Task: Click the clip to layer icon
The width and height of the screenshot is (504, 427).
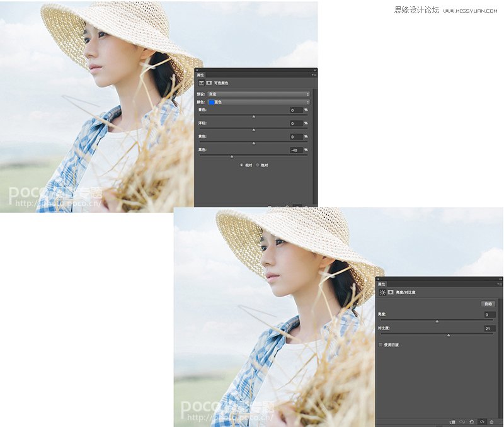Action: tap(452, 421)
